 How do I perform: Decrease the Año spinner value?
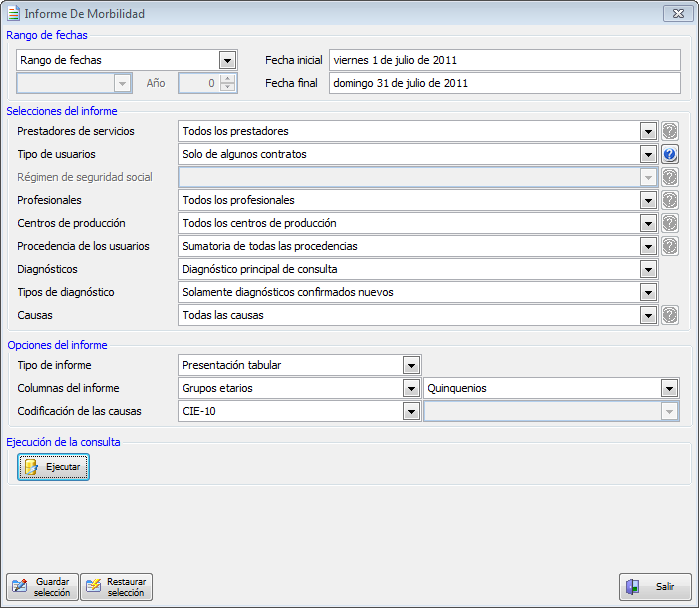227,87
